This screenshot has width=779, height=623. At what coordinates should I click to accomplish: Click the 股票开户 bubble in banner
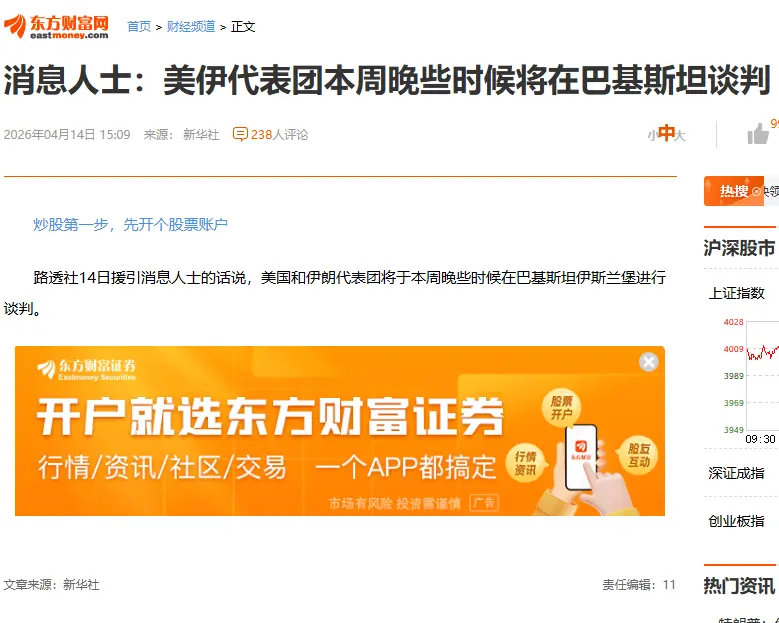coord(561,407)
